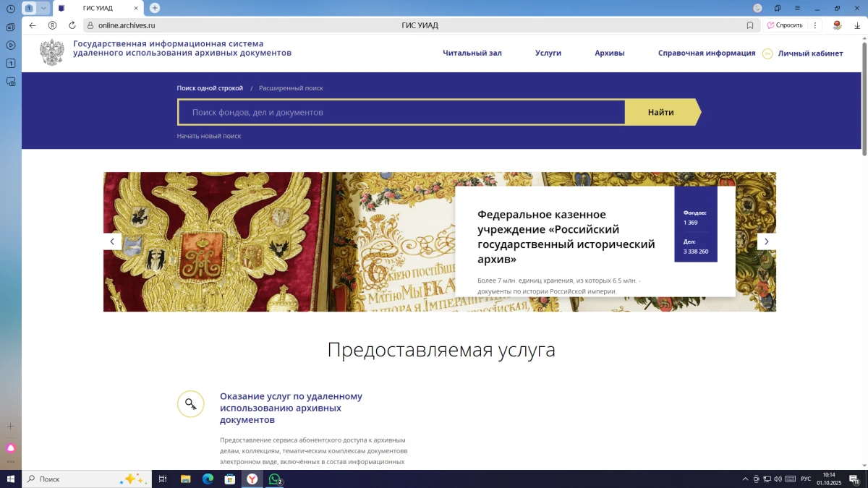The width and height of the screenshot is (868, 488).
Task: Show the next banner slide with the right arrow
Action: pyautogui.click(x=766, y=241)
